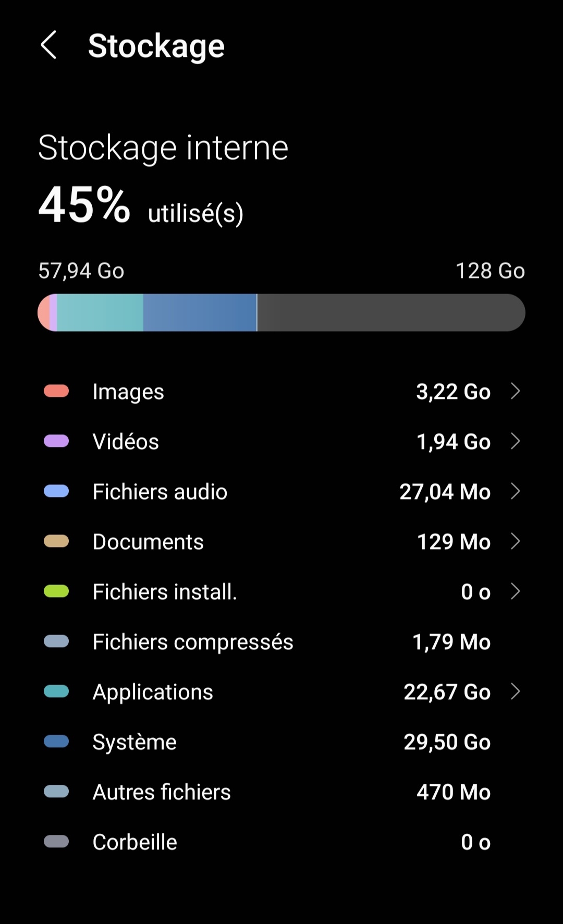Click the grey Corbeille pill icon
Viewport: 563px width, 924px height.
click(56, 842)
